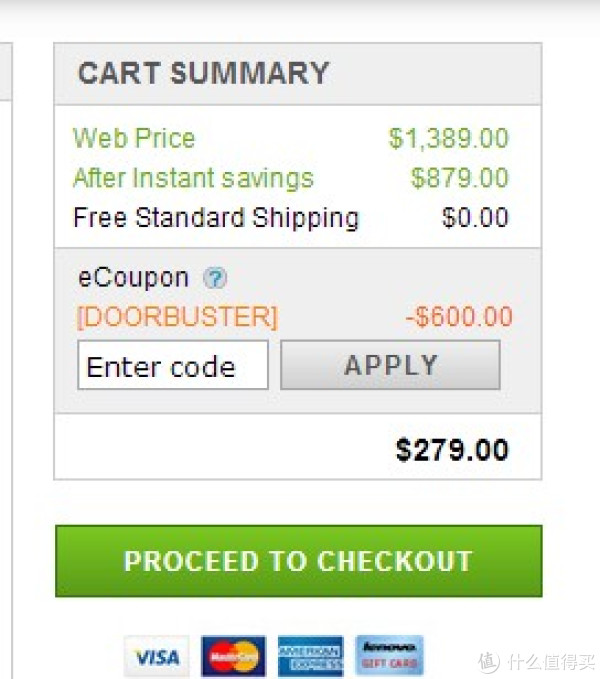Click the Web Price label

pyautogui.click(x=134, y=139)
